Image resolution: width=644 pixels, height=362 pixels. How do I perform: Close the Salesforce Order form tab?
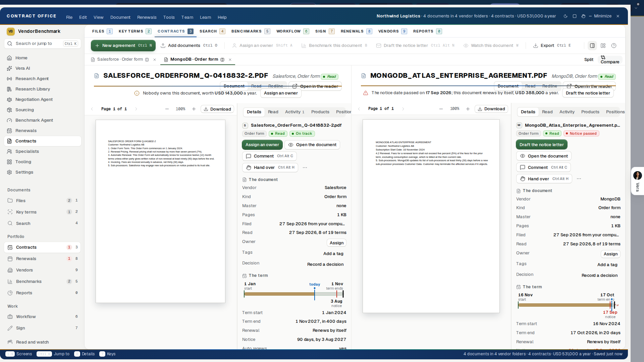[x=155, y=60]
